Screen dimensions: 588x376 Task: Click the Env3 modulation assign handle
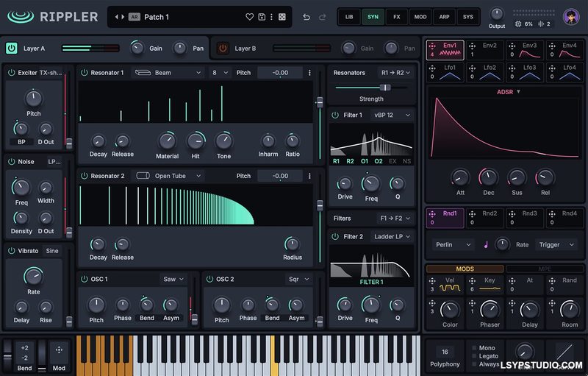click(512, 46)
